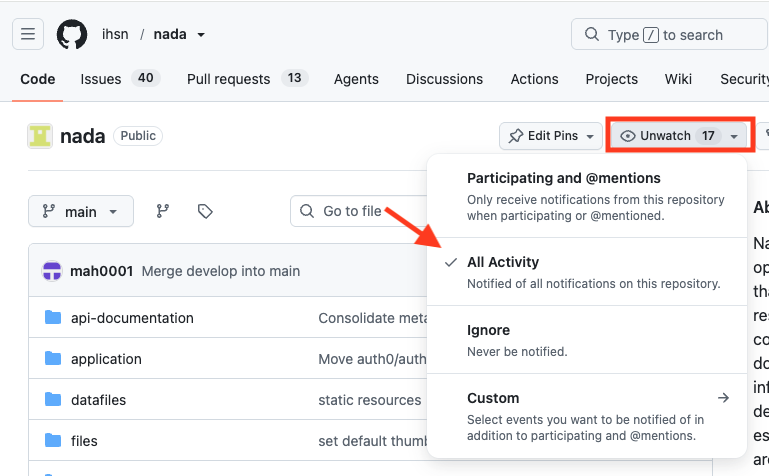This screenshot has width=769, height=476.
Task: Go to GitHub home via Octocat logo
Action: tap(72, 34)
